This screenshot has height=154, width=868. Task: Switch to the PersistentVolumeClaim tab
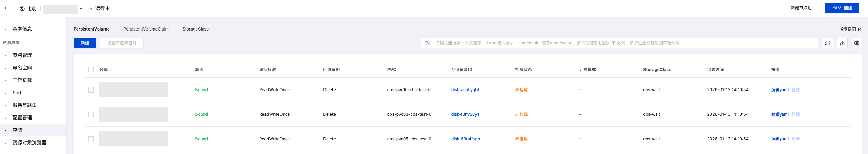pyautogui.click(x=146, y=29)
